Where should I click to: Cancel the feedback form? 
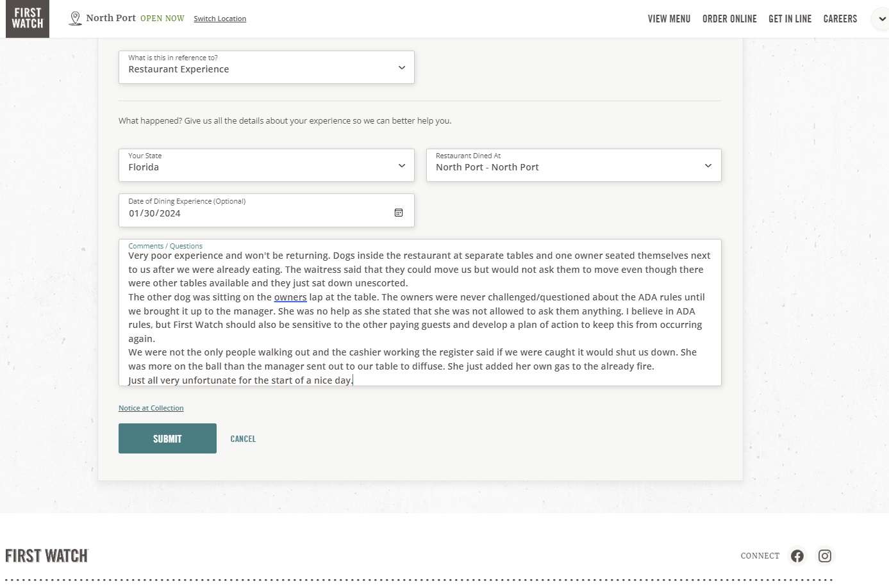pos(243,439)
